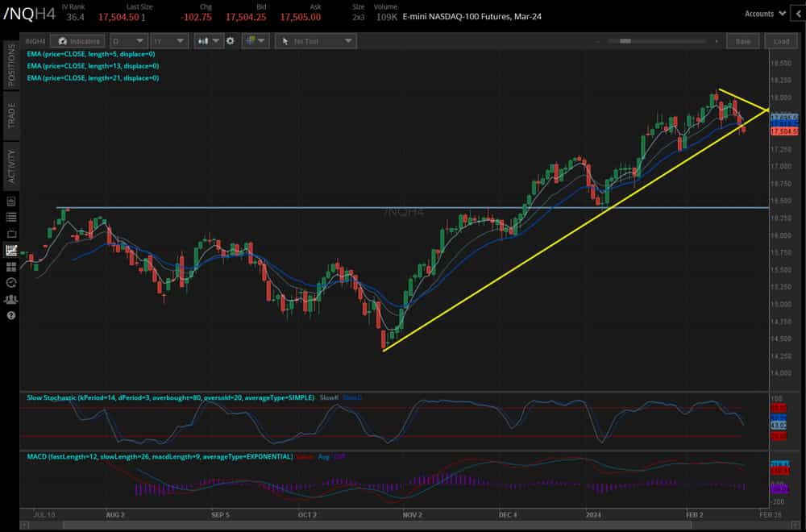The width and height of the screenshot is (806, 532).
Task: Select the MACD study label
Action: [160, 456]
